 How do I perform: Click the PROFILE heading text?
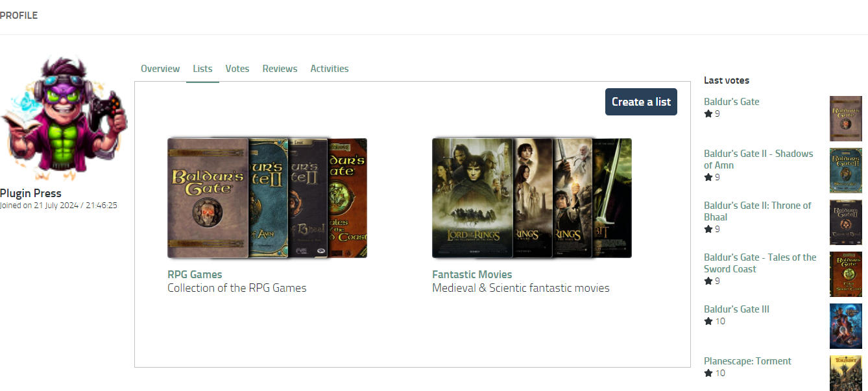[19, 16]
